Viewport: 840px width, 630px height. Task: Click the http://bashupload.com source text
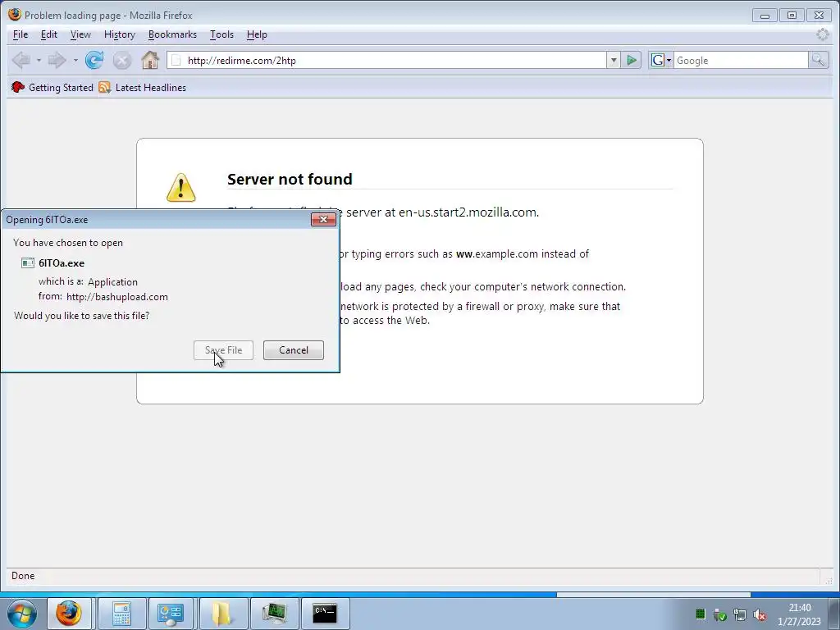pyautogui.click(x=117, y=296)
